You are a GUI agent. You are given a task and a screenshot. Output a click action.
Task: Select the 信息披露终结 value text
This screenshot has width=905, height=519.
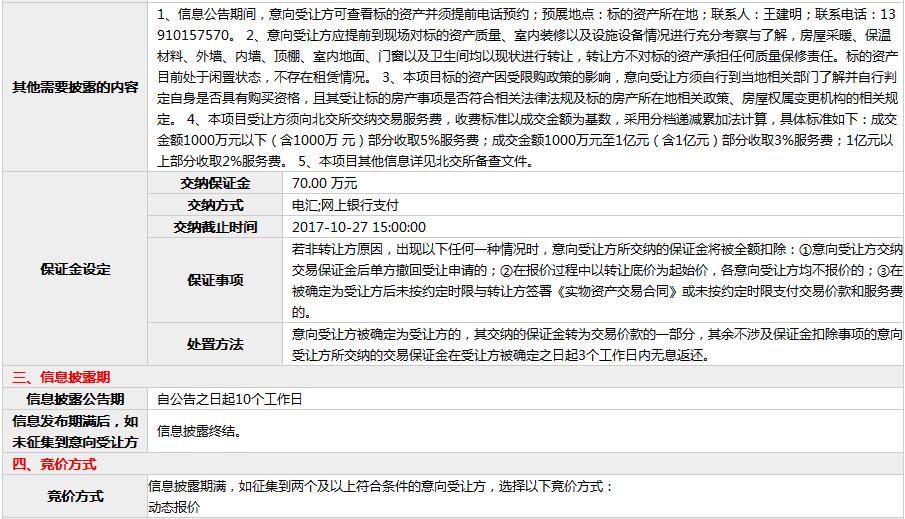199,432
